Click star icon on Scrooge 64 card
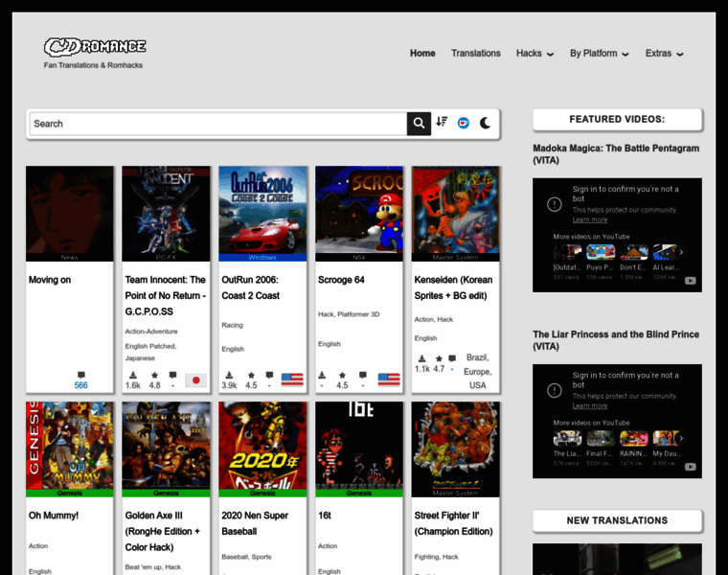This screenshot has width=728, height=575. pyautogui.click(x=342, y=375)
